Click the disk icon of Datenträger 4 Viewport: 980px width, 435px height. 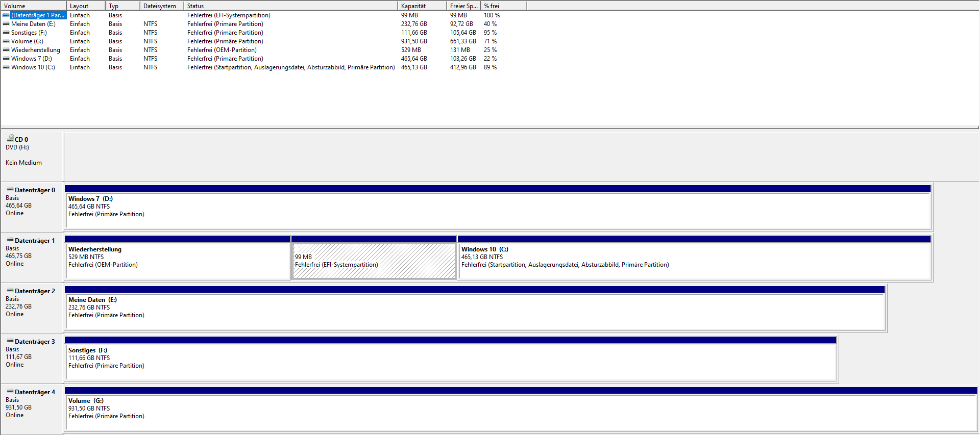pyautogui.click(x=10, y=392)
